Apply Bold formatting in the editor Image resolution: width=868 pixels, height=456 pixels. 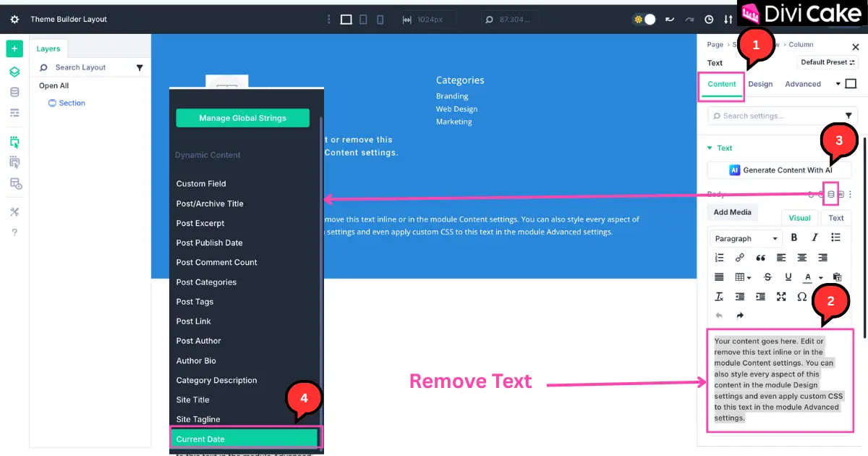[794, 237]
